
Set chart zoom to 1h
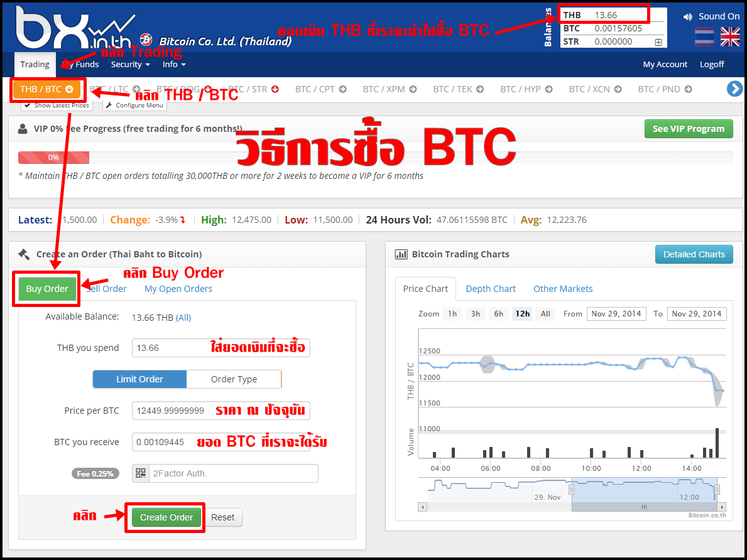(x=452, y=314)
